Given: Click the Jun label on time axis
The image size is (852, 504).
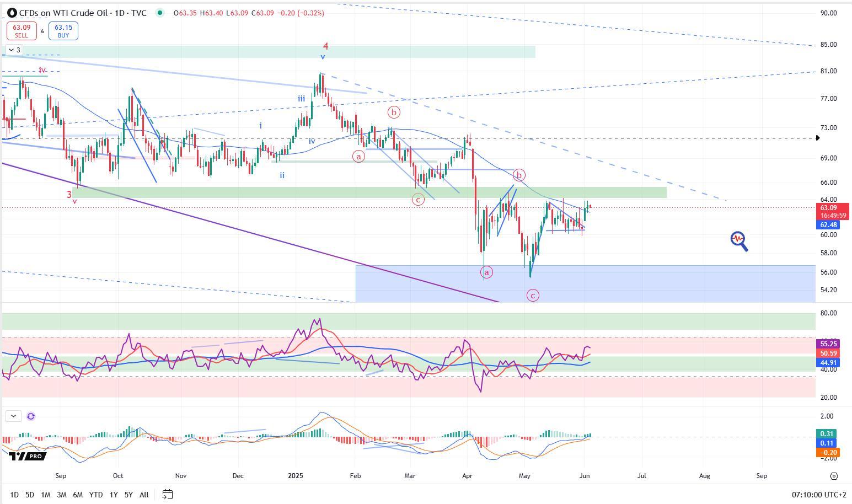Looking at the screenshot, I should tap(585, 475).
